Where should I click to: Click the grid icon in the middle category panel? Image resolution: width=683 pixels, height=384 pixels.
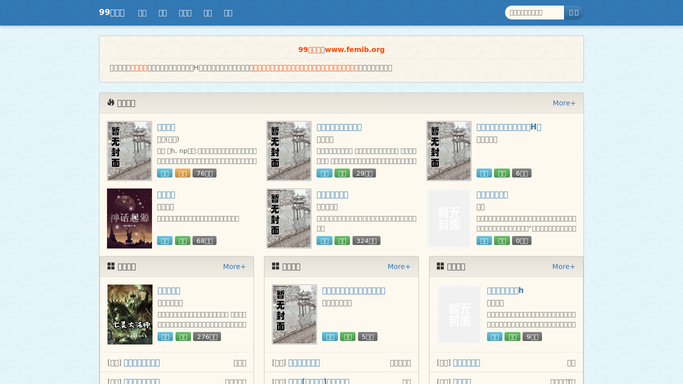276,266
